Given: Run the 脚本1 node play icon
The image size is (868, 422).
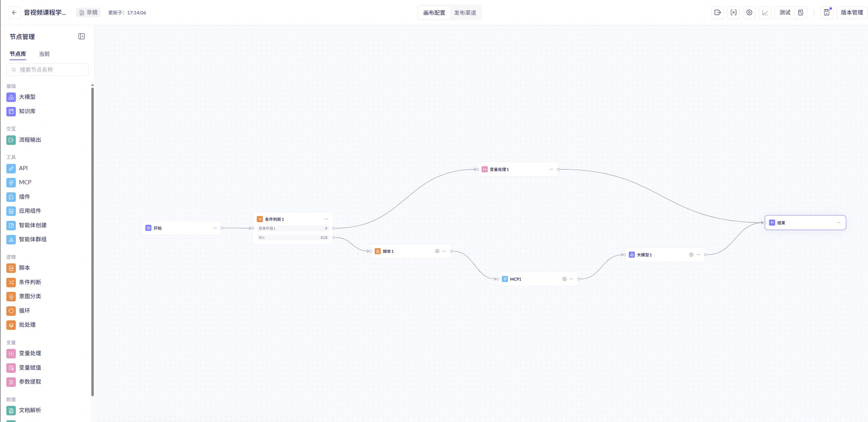Looking at the screenshot, I should click(437, 251).
